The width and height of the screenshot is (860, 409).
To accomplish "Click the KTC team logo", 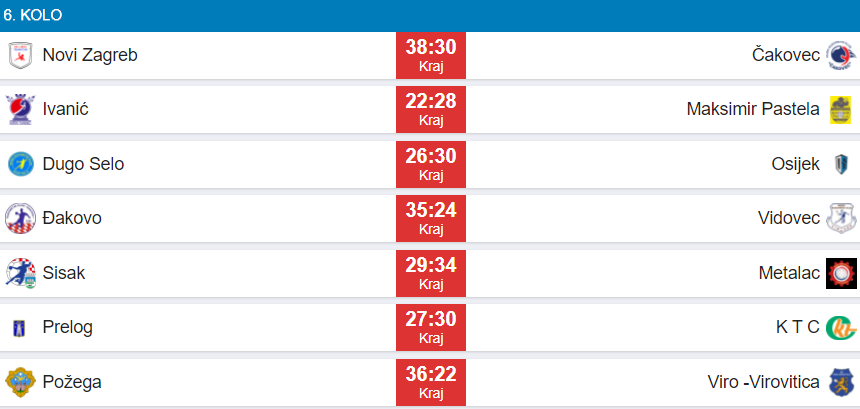I will 840,327.
